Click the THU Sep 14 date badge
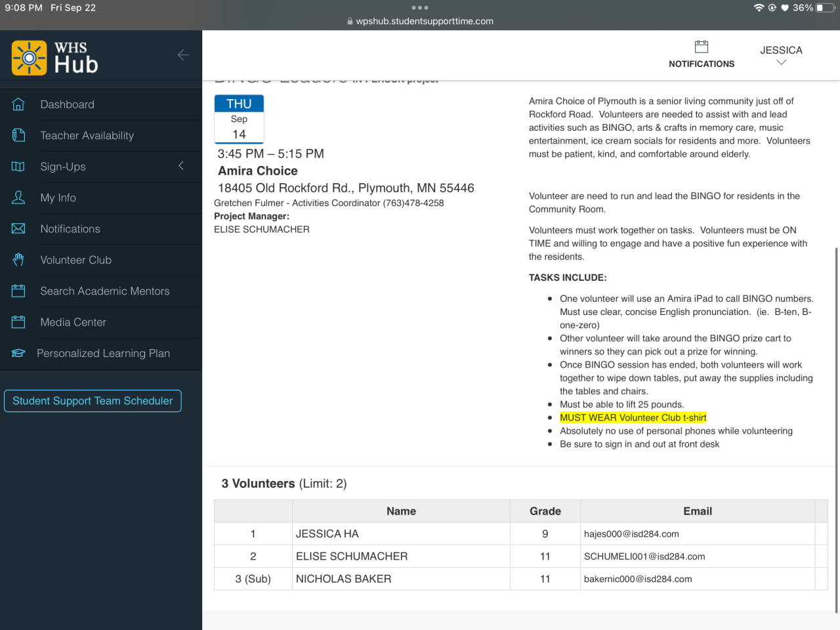 point(239,119)
